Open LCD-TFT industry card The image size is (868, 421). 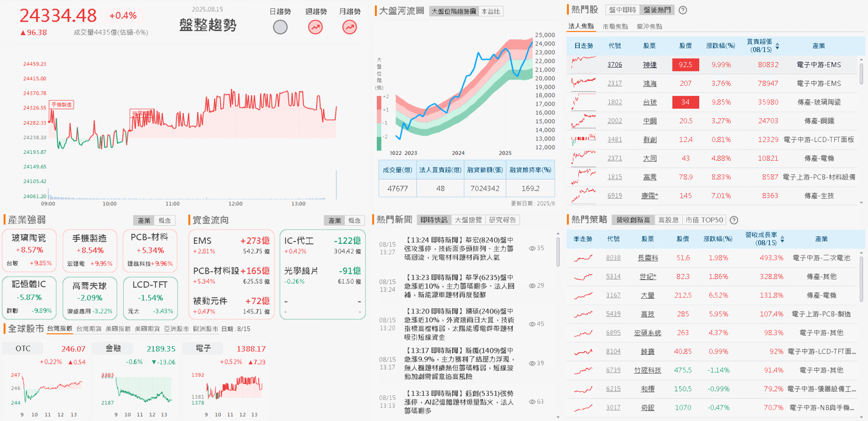[x=150, y=298]
